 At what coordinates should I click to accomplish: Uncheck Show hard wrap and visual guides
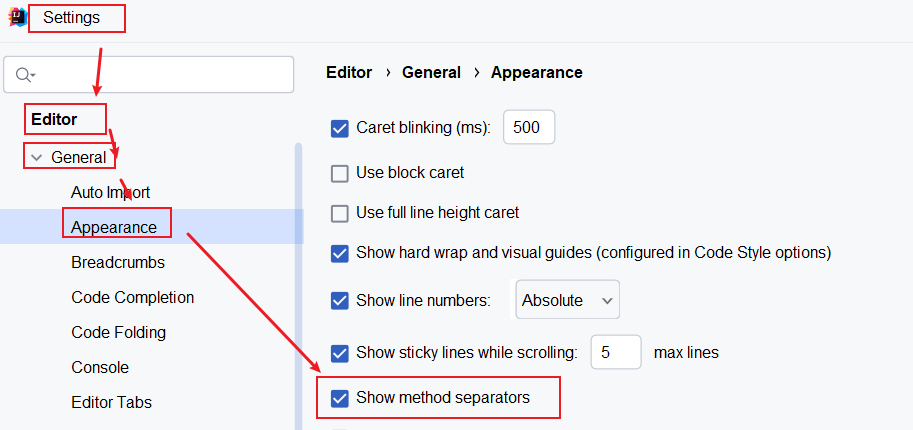coord(339,253)
